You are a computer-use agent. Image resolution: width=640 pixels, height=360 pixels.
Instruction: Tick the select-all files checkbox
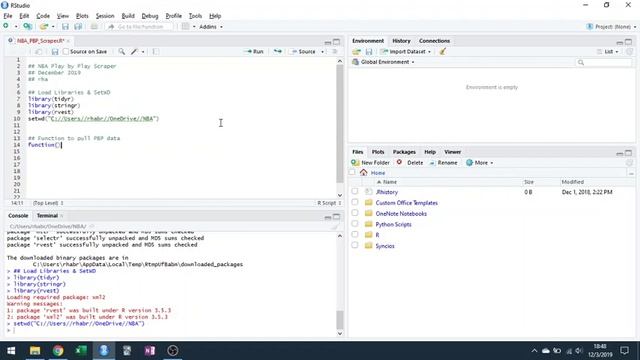click(x=352, y=172)
